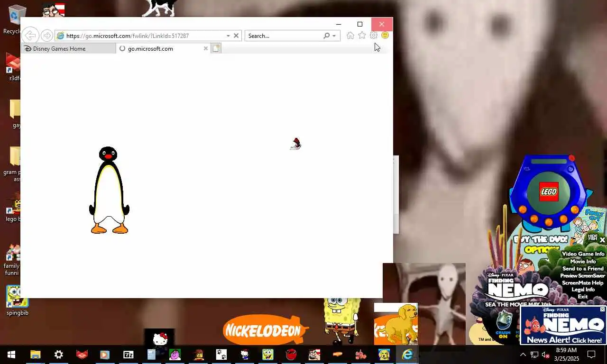Open the IE Home page icon
Image resolution: width=607 pixels, height=364 pixels.
(350, 36)
